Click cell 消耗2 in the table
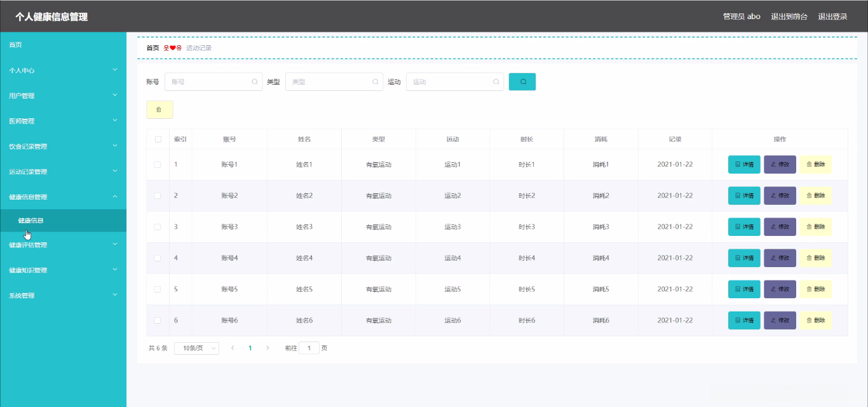Screen dimensions: 868x407 (601, 195)
